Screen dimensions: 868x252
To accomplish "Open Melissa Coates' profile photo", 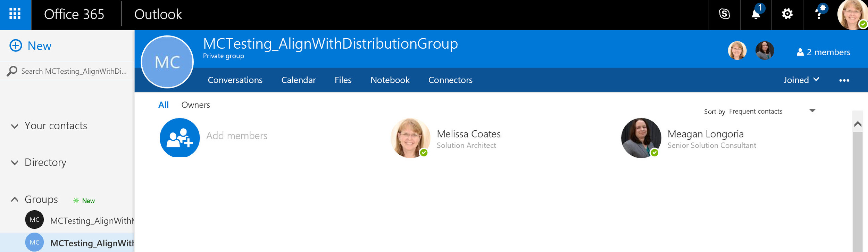I will coord(410,138).
